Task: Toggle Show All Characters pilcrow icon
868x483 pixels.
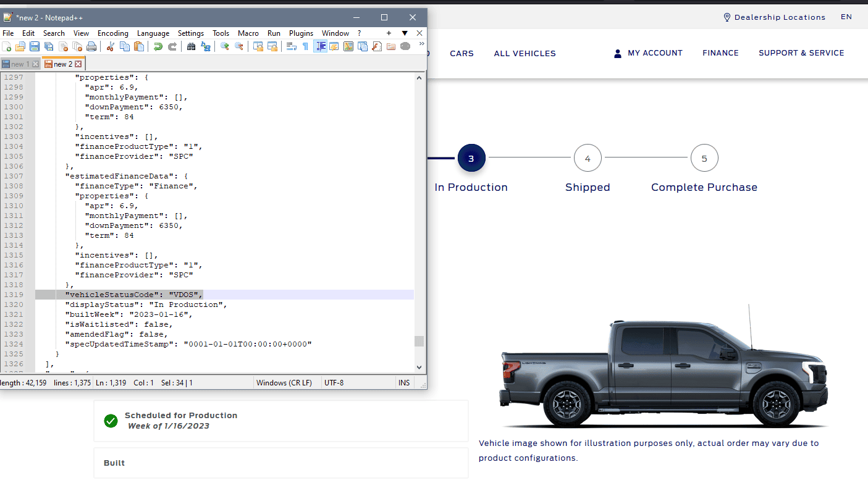Action: coord(305,47)
